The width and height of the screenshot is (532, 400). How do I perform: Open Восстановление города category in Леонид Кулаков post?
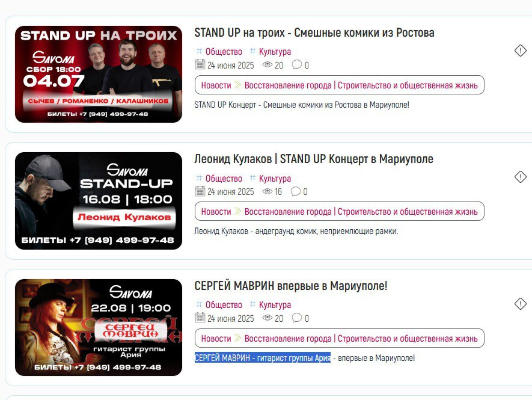point(361,212)
